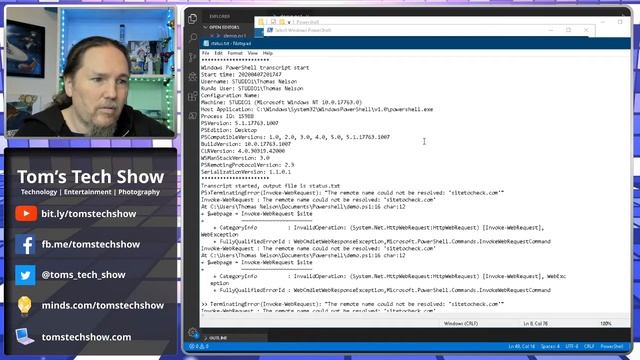640x360 pixels.
Task: Click the Notepad 'Ln 8, Col 76' status text
Action: [x=536, y=324]
